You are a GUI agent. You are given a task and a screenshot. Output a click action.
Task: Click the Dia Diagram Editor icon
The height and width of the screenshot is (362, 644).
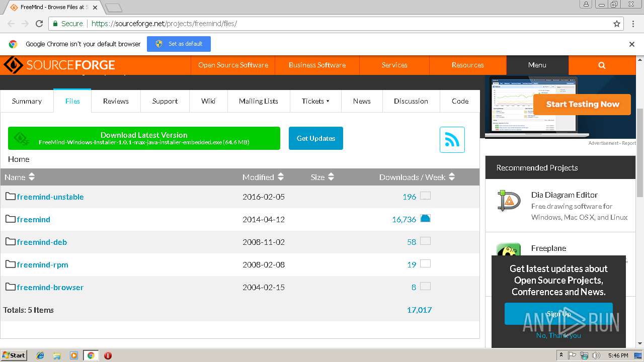click(x=509, y=200)
